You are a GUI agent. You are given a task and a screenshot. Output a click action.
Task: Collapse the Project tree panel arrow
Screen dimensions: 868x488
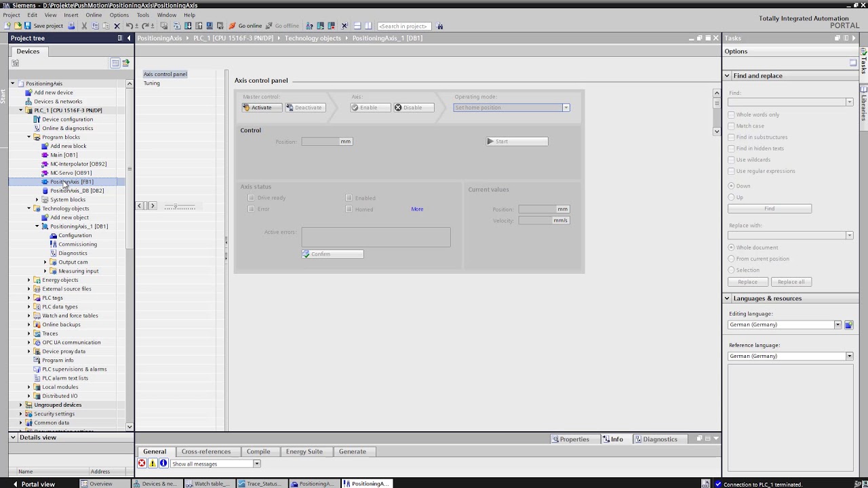click(129, 38)
